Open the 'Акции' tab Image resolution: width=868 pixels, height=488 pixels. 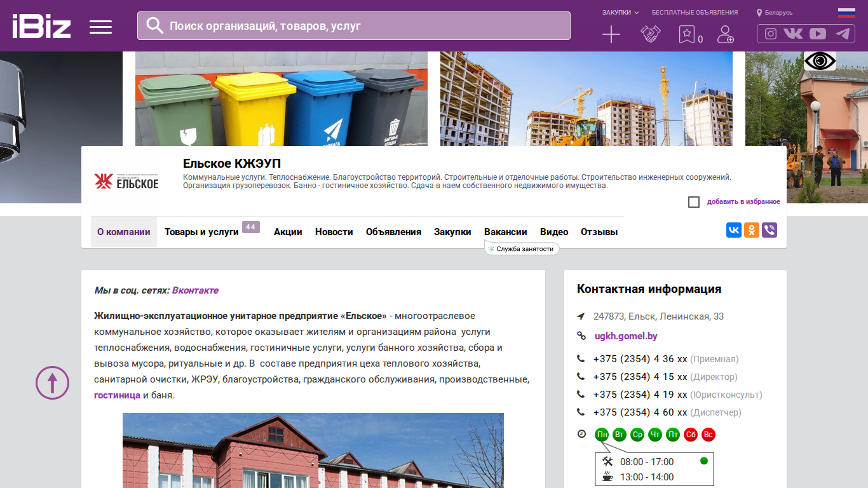(288, 232)
